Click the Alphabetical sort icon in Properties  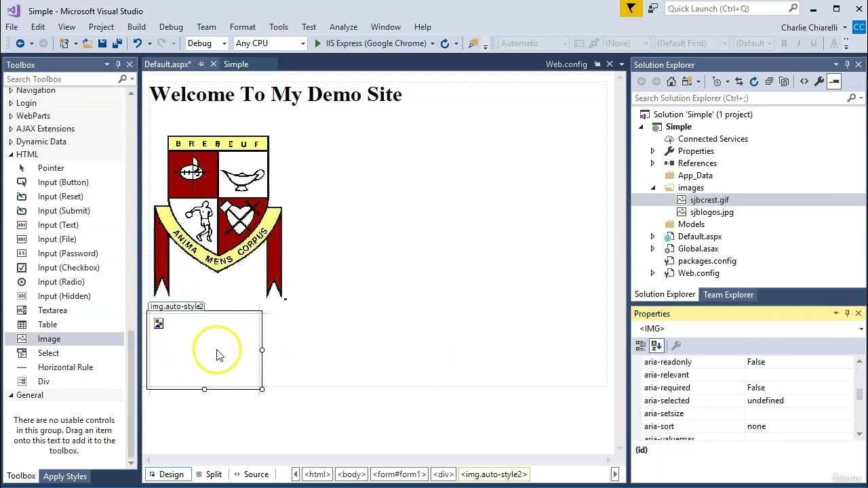(x=656, y=346)
